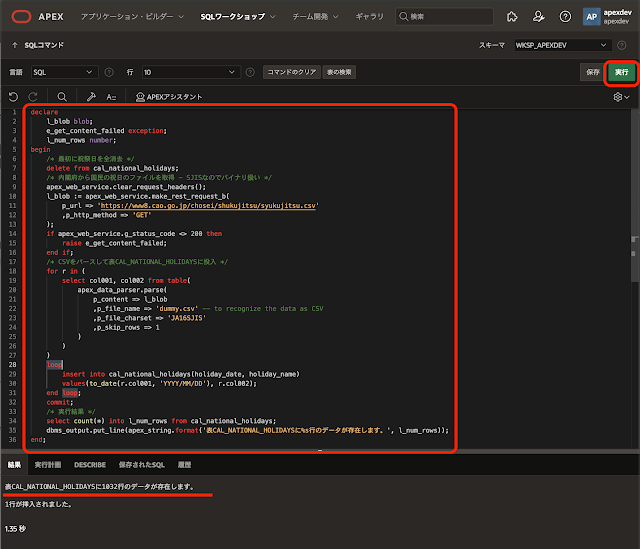Viewport: 640px width, 549px height.
Task: Click 'delete from cal_national_holidays;' line
Action: click(112, 169)
